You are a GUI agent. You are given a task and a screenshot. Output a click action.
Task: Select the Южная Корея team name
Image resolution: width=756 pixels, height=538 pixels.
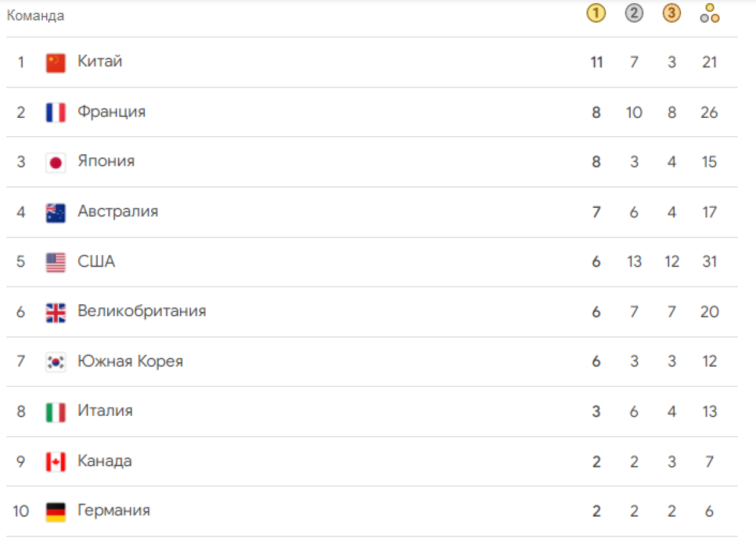click(x=130, y=362)
